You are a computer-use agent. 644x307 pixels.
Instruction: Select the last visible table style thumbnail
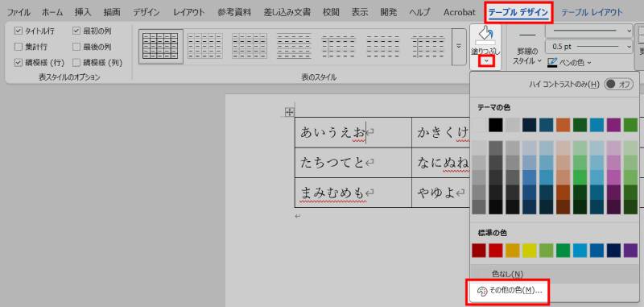pyautogui.click(x=427, y=46)
